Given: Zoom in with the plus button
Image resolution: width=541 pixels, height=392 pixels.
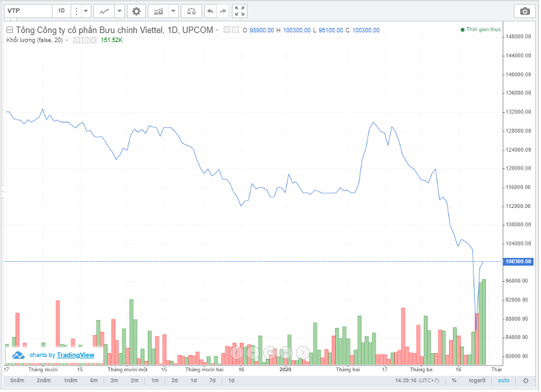Looking at the screenshot, I should point(286,352).
